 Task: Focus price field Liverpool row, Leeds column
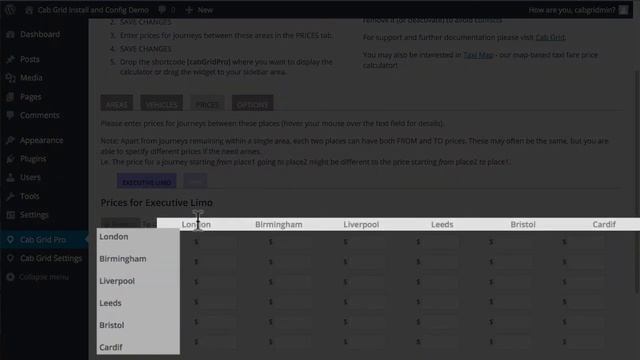click(439, 282)
